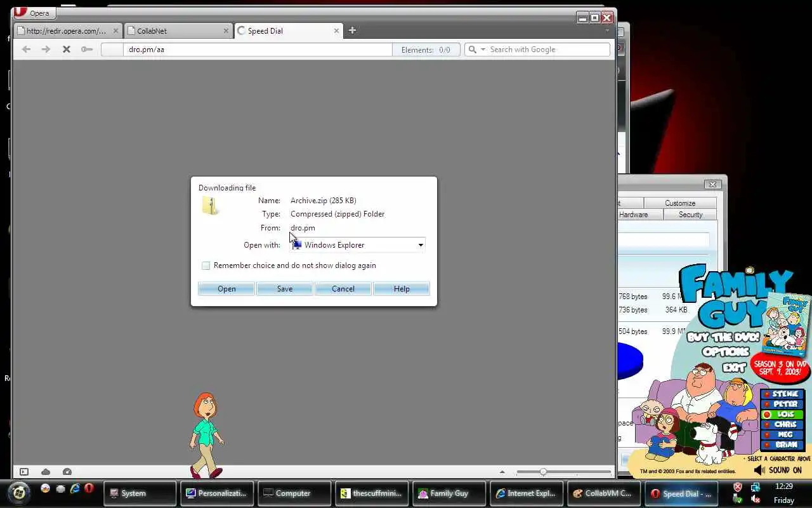Click the Opera Link cloud icon
This screenshot has width=812, height=508.
click(46, 472)
